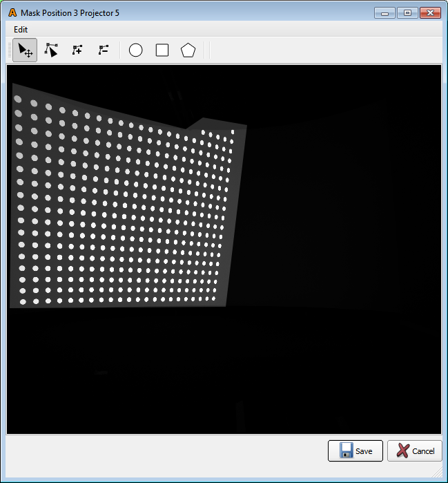Save the mask with Save button
Viewport: 448px width, 483px height.
pyautogui.click(x=355, y=451)
